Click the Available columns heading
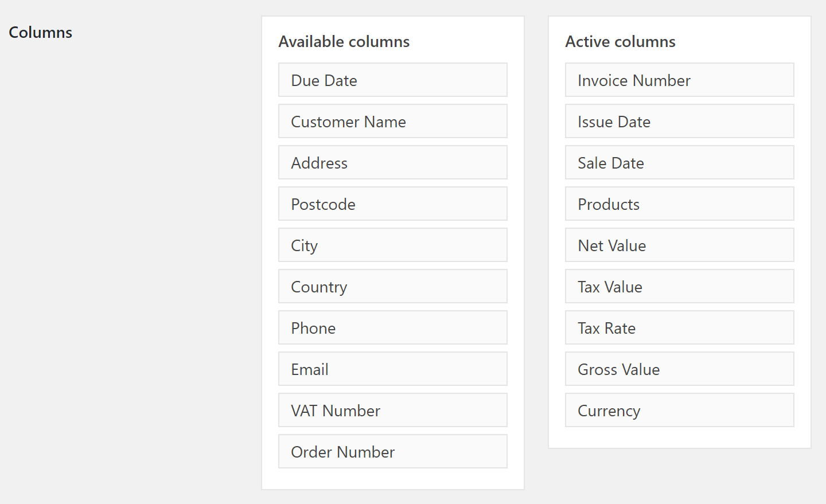Screen dimensions: 826x504 click(344, 42)
